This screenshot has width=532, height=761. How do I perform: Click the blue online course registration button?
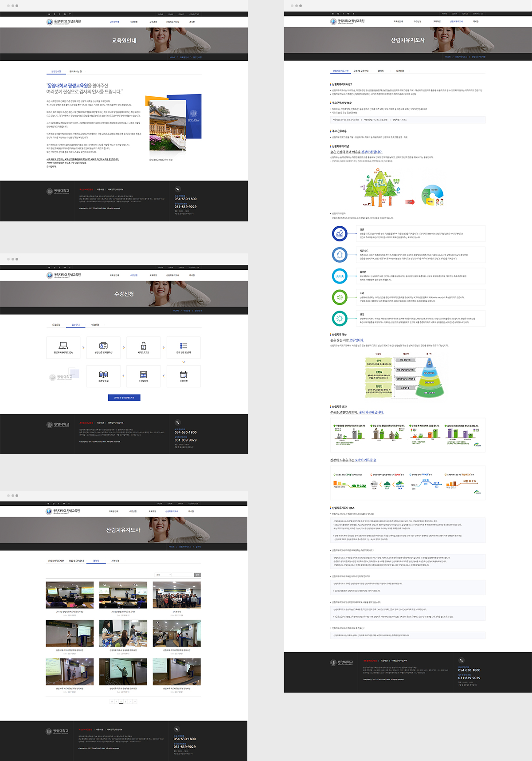[x=124, y=398]
